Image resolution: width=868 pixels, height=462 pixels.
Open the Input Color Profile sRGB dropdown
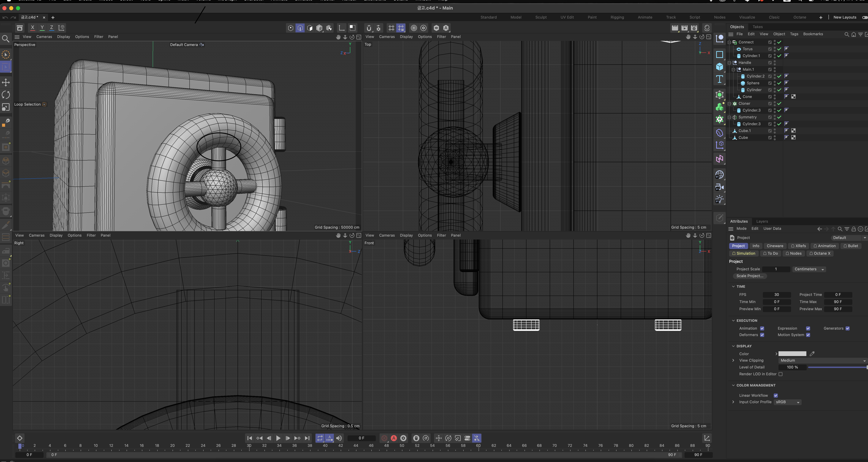[787, 402]
